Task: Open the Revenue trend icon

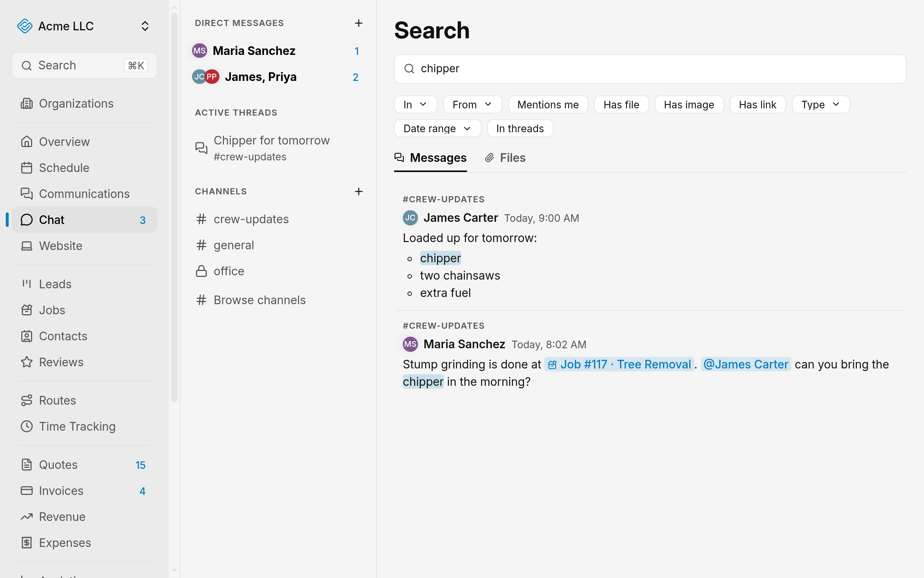Action: (27, 517)
